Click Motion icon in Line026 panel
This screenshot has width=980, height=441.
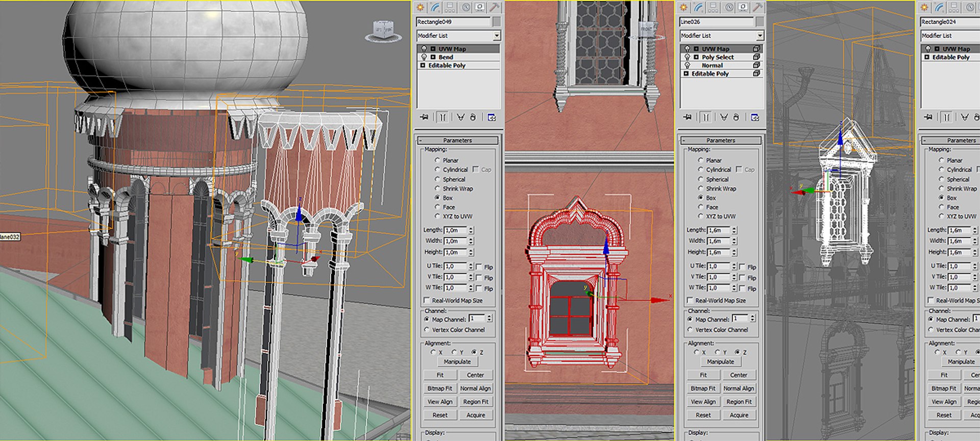click(729, 7)
